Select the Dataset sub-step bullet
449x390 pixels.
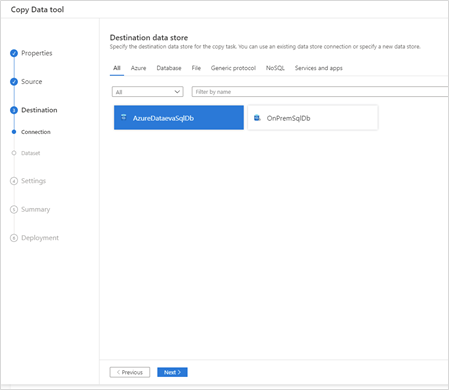tap(14, 153)
